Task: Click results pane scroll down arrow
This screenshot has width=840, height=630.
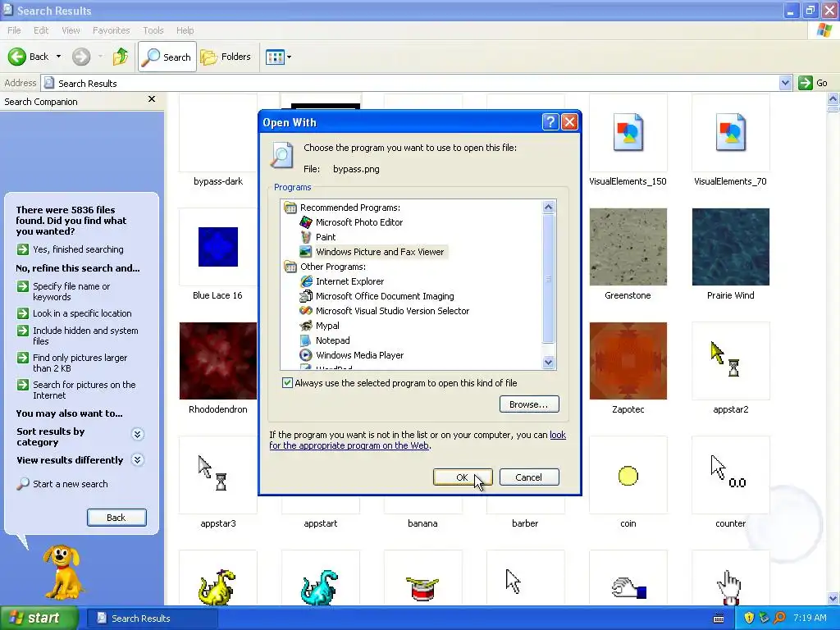Action: pyautogui.click(x=833, y=598)
